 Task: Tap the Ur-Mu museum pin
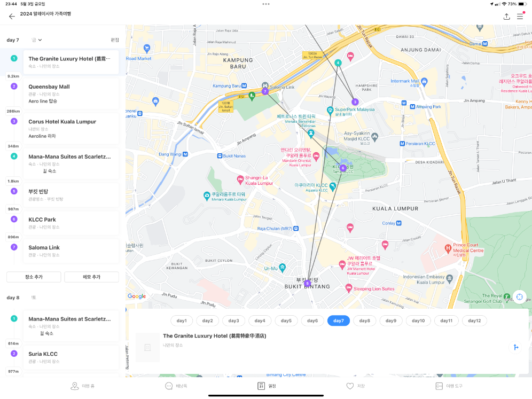282,268
